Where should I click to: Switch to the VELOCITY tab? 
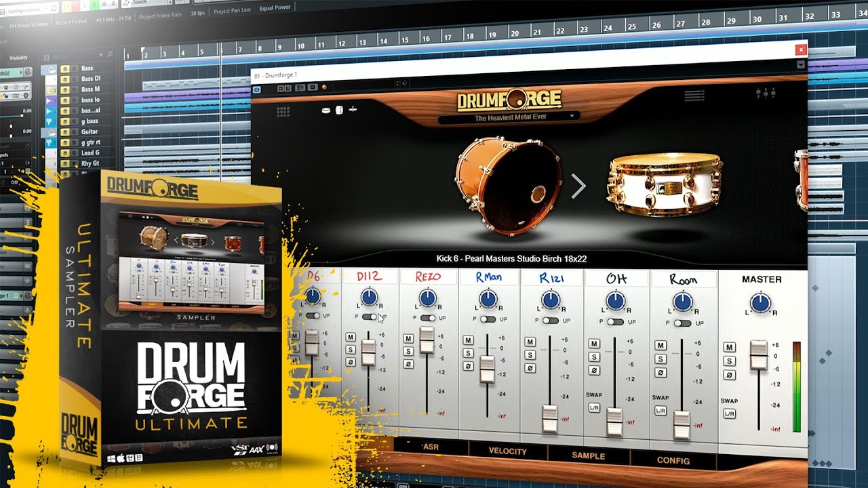point(507,451)
